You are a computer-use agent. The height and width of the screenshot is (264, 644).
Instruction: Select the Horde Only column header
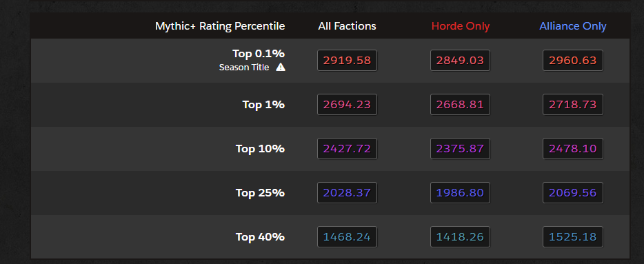461,26
